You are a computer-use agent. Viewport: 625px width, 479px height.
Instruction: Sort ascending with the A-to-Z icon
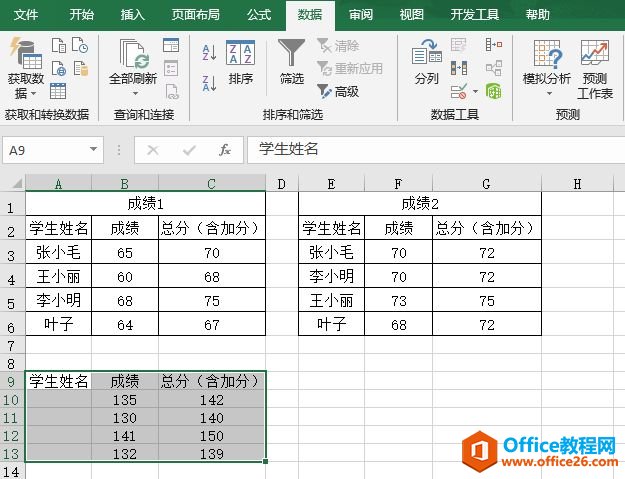(209, 53)
